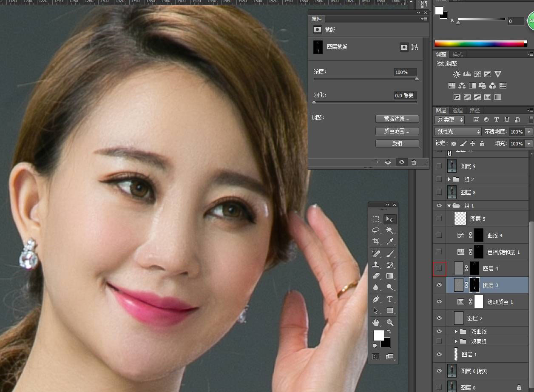Select the Magic Wand tool
This screenshot has height=392, width=534.
(389, 230)
